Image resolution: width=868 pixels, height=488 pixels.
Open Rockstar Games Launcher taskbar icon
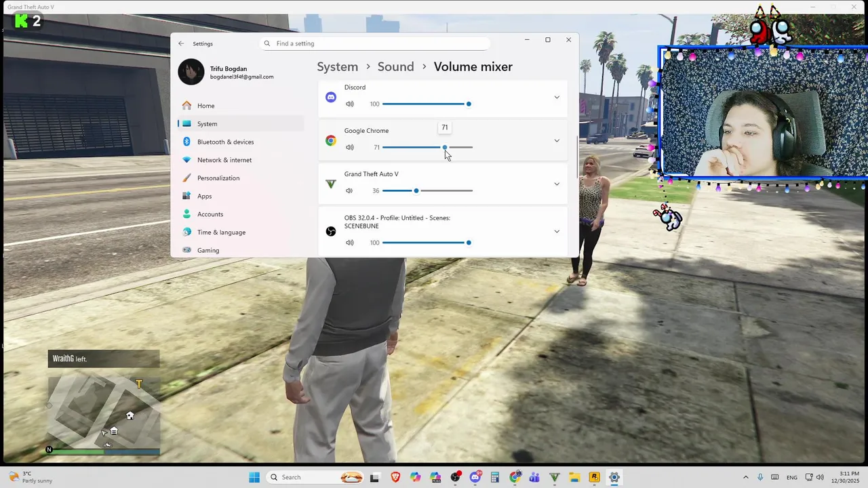coord(595,477)
